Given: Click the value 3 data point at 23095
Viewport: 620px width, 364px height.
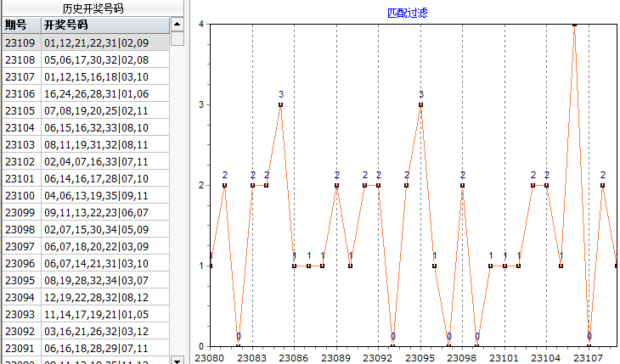Looking at the screenshot, I should pos(420,104).
